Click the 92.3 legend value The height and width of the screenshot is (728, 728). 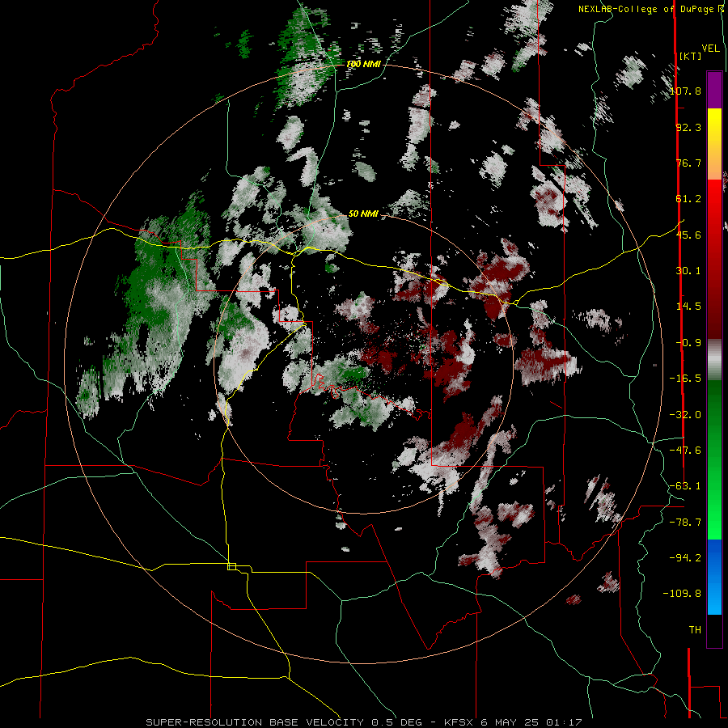pyautogui.click(x=688, y=127)
